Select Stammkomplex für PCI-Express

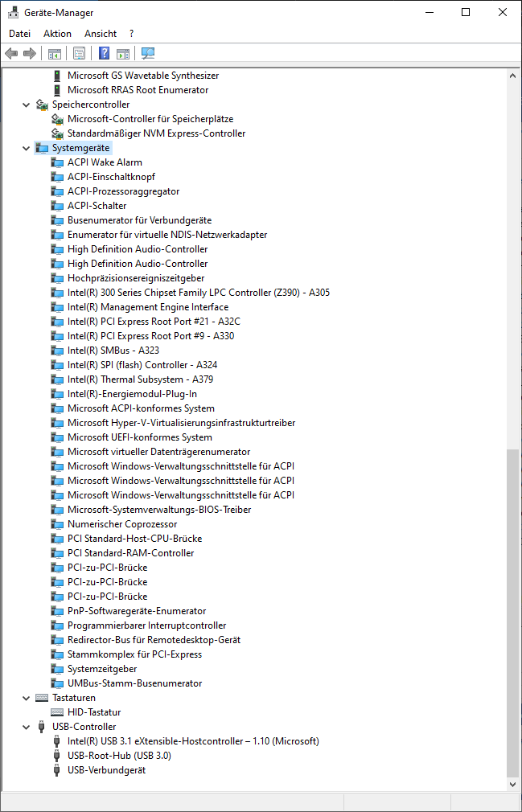pos(134,654)
